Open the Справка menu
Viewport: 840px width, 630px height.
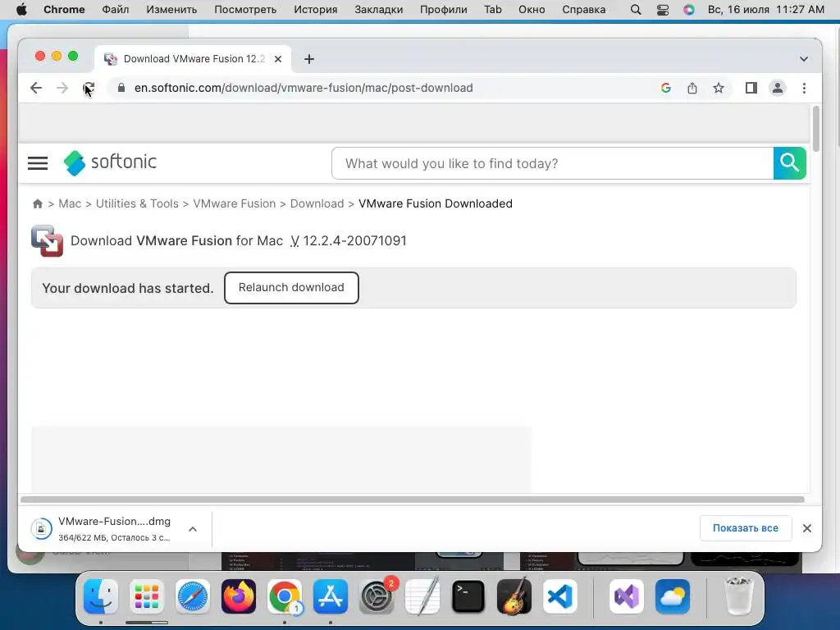point(583,10)
